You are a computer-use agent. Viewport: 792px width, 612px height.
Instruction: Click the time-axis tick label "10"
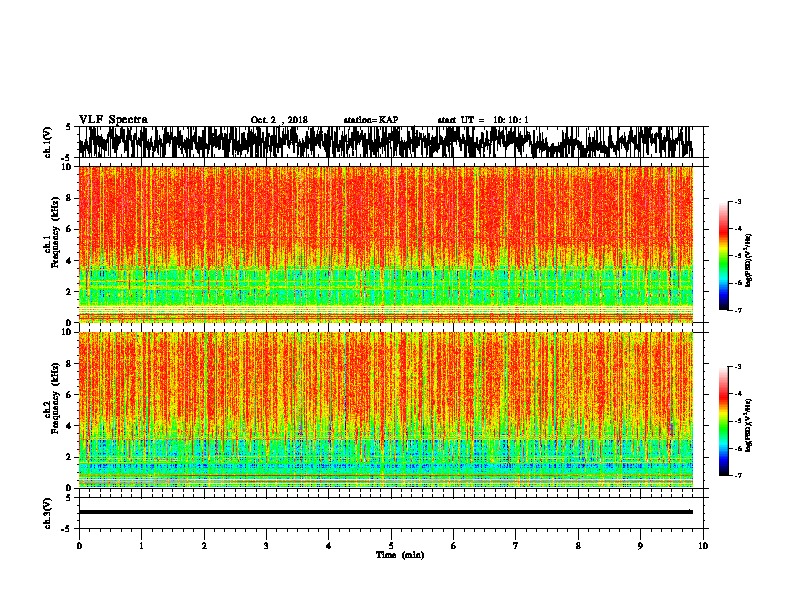703,546
